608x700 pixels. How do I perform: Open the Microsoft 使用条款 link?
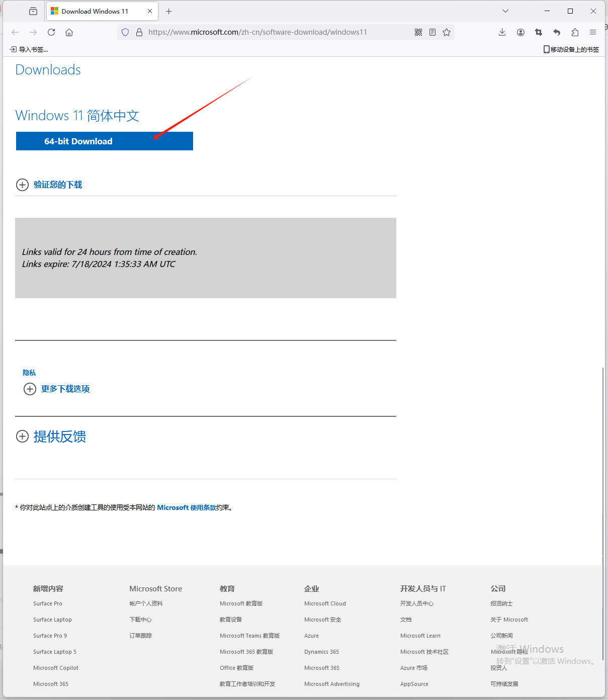[x=187, y=507]
